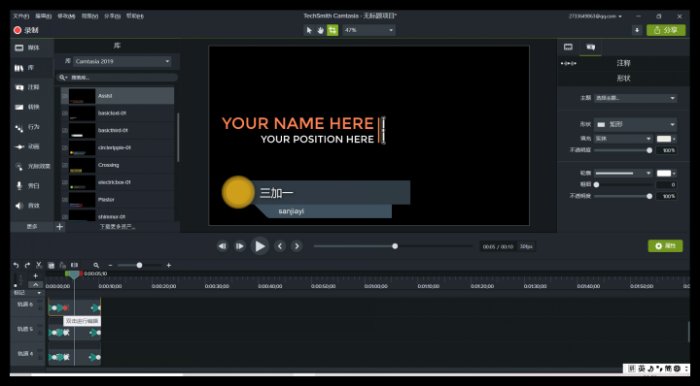This screenshot has width=700, height=386.
Task: Click the red Record button
Action: 26,30
